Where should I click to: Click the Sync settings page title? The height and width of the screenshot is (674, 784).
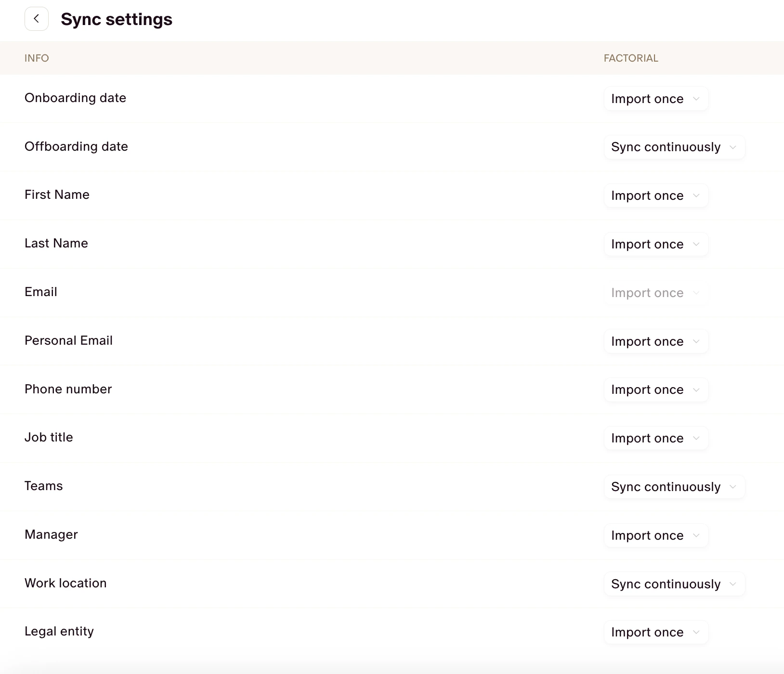pyautogui.click(x=116, y=19)
